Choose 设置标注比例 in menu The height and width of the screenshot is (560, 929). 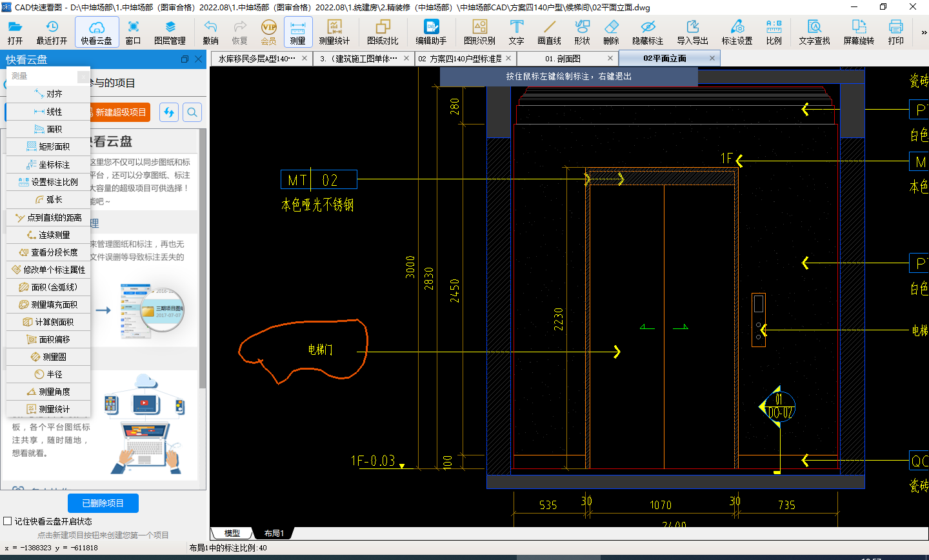point(48,182)
